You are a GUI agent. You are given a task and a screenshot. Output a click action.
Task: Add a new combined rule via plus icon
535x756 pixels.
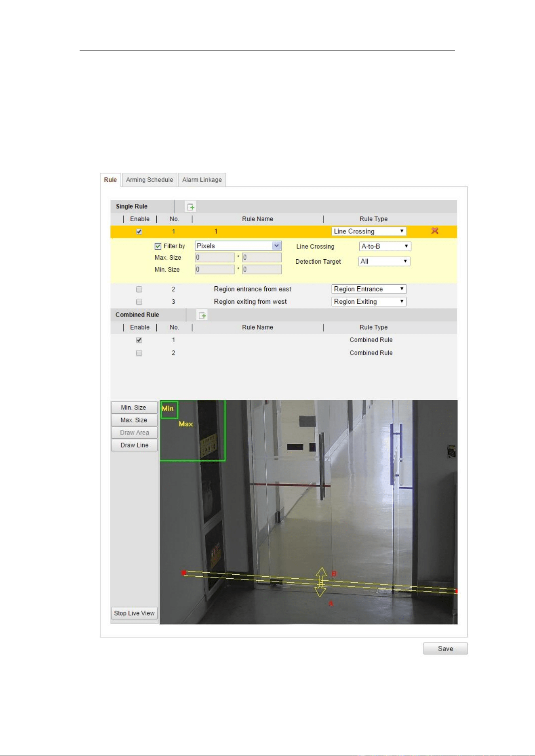pos(202,315)
